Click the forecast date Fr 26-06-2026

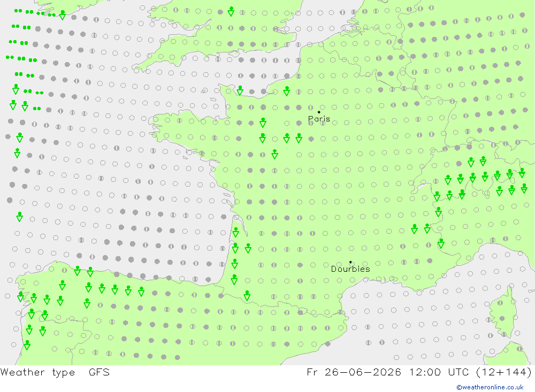(354, 372)
